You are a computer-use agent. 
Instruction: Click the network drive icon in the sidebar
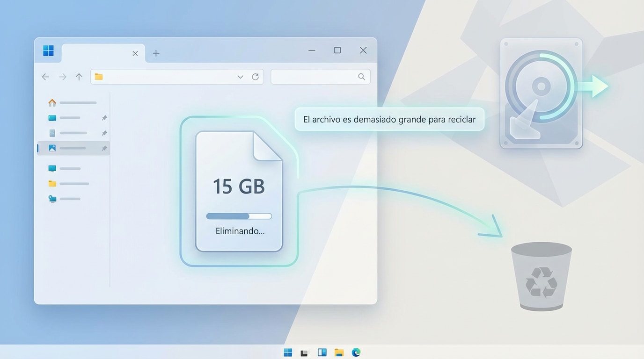click(x=52, y=199)
